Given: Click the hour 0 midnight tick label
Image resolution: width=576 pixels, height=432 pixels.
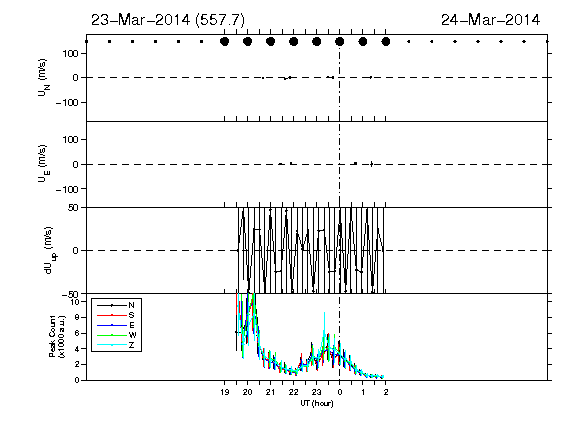Looking at the screenshot, I should pyautogui.click(x=340, y=392).
